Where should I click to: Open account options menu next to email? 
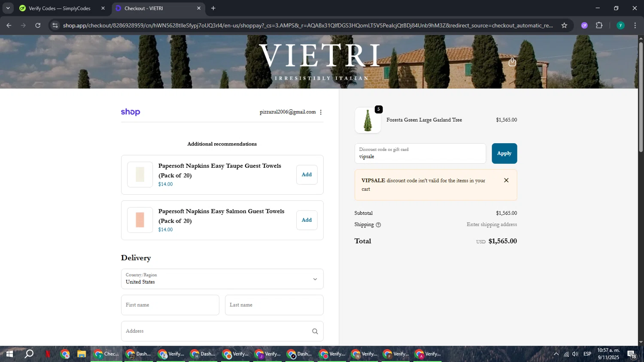pos(321,112)
